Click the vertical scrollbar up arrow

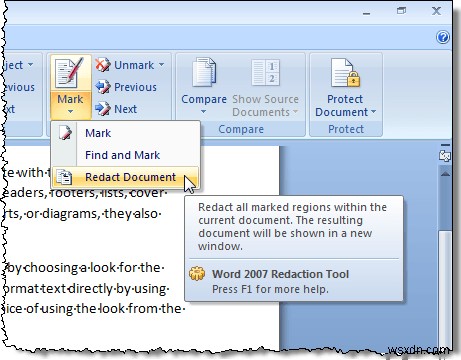(445, 174)
